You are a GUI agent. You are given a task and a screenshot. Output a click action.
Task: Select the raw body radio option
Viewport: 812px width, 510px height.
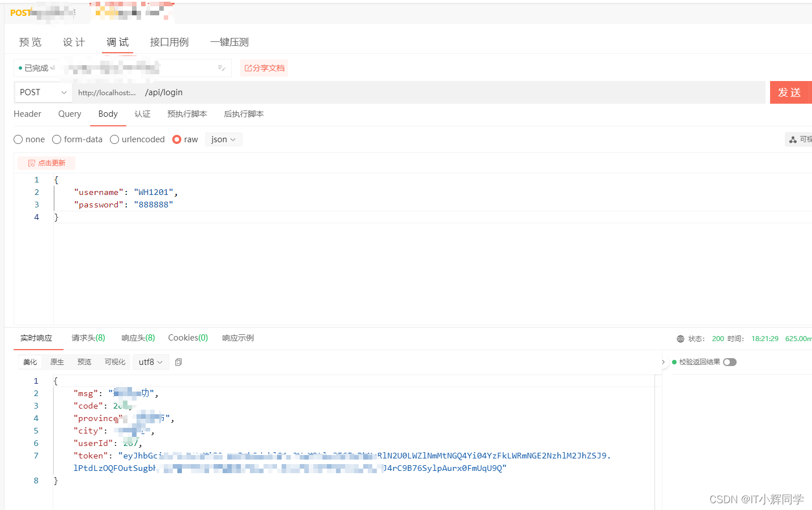177,139
